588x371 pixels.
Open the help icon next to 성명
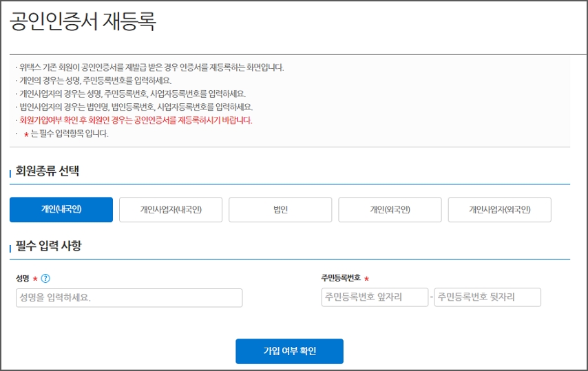pyautogui.click(x=45, y=279)
